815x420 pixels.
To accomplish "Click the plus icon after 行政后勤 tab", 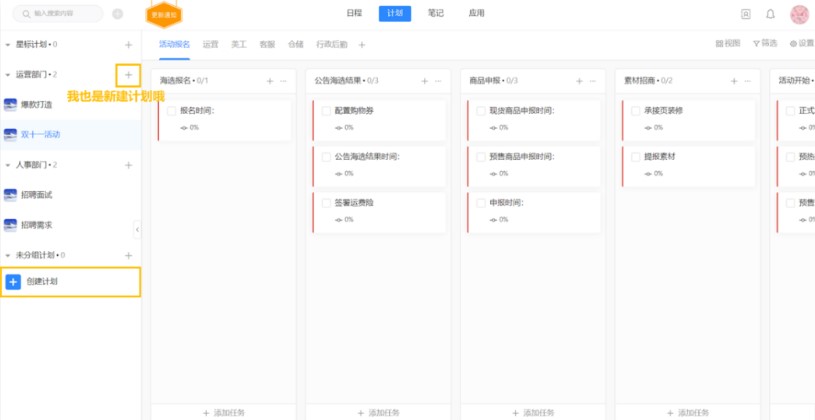I will coord(362,44).
